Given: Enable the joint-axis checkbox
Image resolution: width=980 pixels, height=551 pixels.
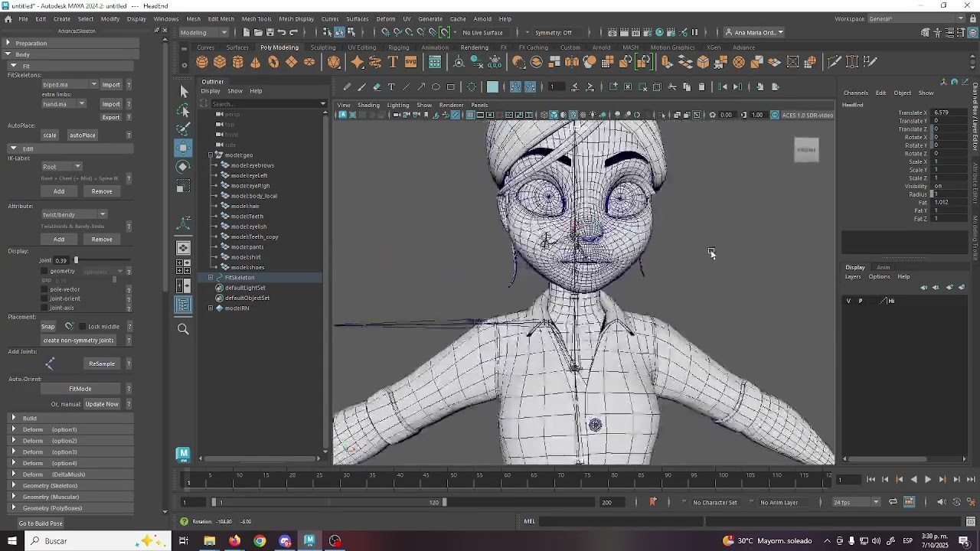Looking at the screenshot, I should (x=44, y=308).
